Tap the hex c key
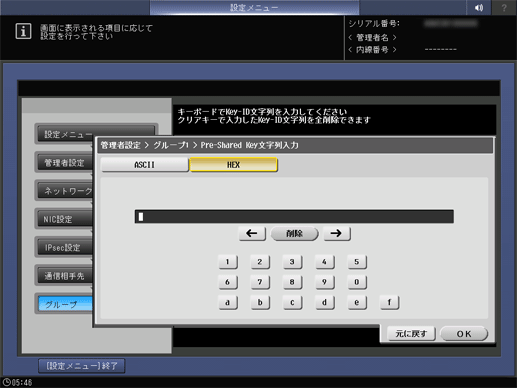This screenshot has width=517, height=388. coord(292,303)
